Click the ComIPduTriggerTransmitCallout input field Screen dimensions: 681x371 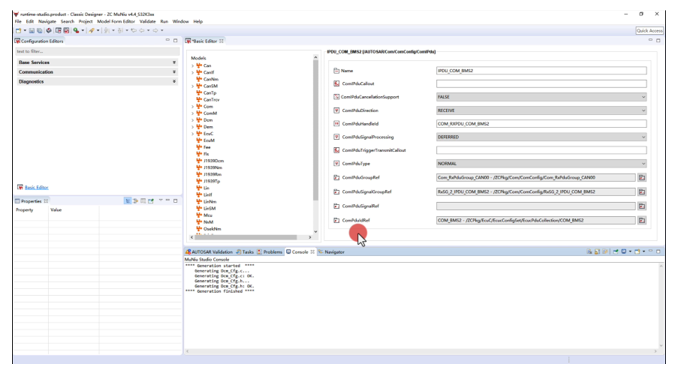(x=541, y=150)
